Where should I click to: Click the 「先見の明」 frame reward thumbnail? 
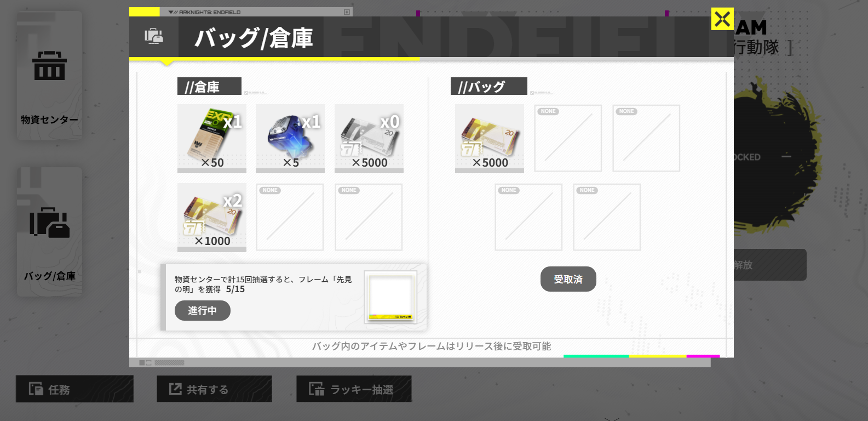coord(391,297)
